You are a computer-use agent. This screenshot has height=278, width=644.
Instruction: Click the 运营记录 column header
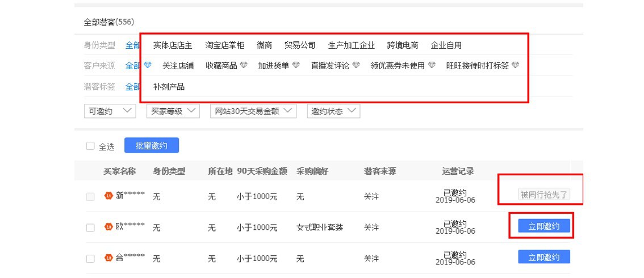tap(458, 171)
